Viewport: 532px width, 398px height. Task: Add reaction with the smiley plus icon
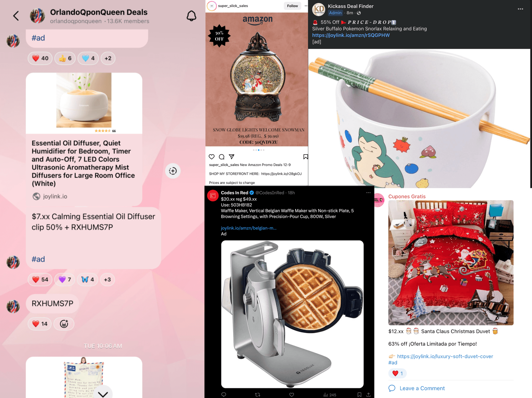click(x=64, y=324)
